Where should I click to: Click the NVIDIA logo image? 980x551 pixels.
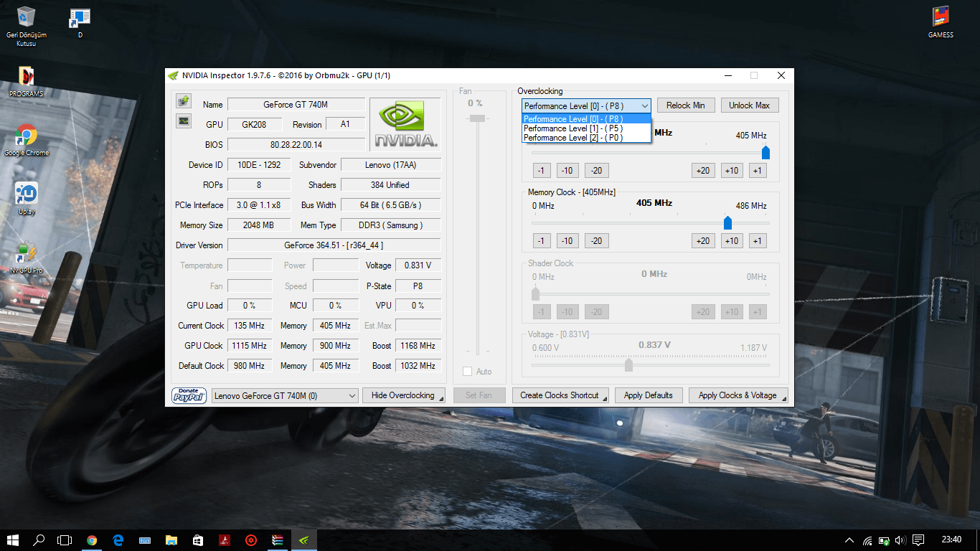[405, 124]
